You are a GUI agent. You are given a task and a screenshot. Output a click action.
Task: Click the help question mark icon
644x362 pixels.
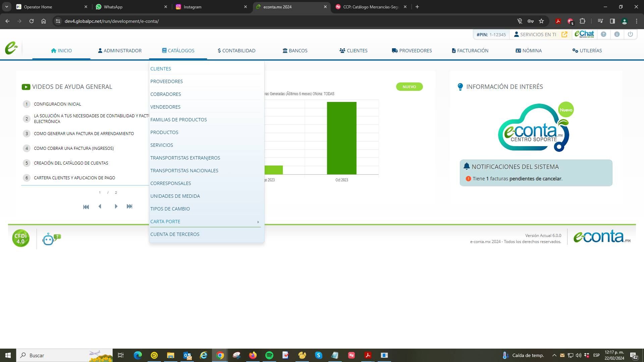pos(603,34)
